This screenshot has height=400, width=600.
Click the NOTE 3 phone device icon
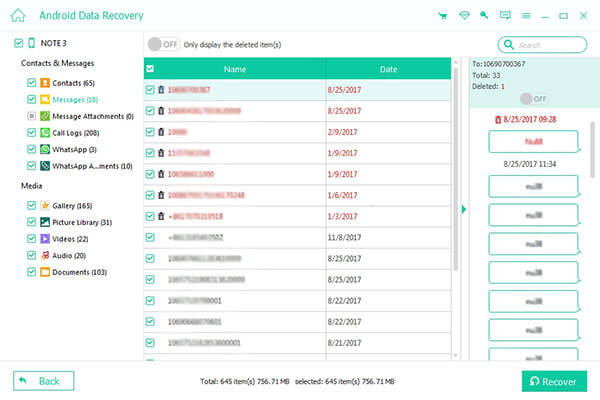tap(32, 43)
